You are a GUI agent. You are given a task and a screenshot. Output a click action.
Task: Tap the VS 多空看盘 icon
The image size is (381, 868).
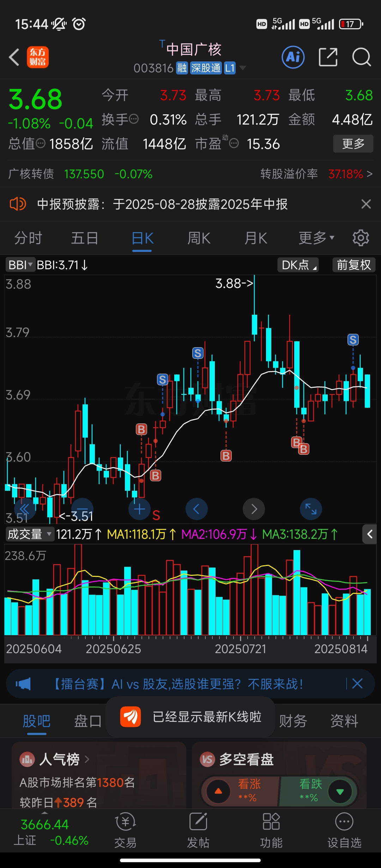[x=207, y=759]
